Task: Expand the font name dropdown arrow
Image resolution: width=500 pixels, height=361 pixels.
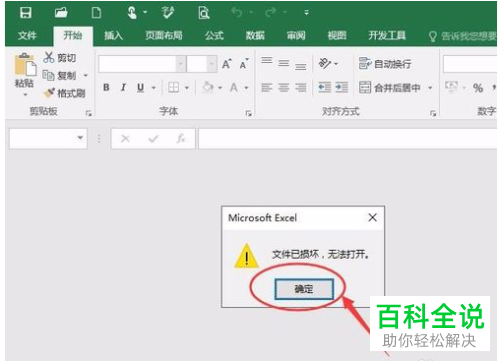Action: coord(180,64)
